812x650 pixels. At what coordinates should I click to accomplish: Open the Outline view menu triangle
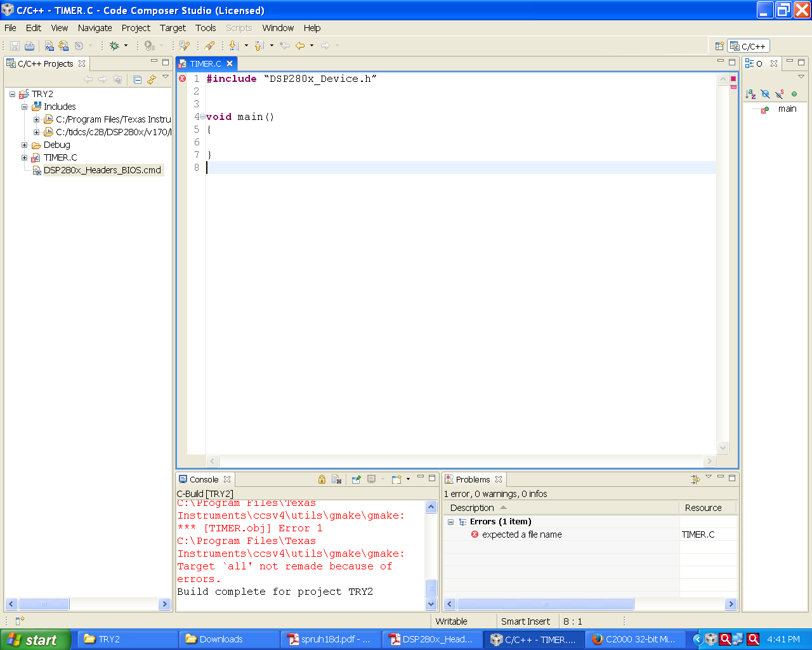[801, 77]
